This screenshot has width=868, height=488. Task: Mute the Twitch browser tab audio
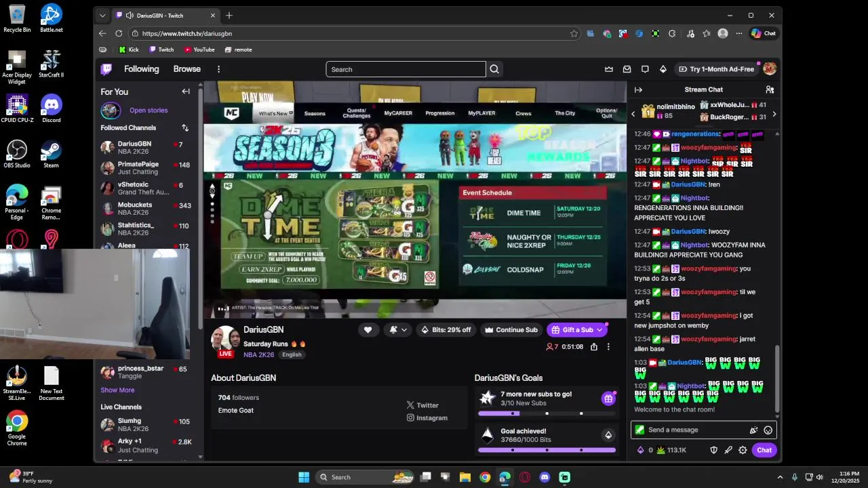(130, 16)
